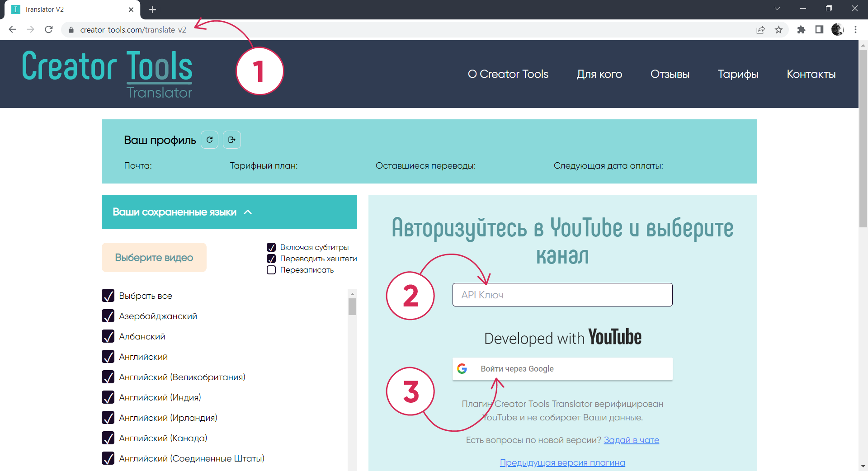The height and width of the screenshot is (471, 868).
Task: Click the 'Почта:' profile label
Action: [x=138, y=166]
